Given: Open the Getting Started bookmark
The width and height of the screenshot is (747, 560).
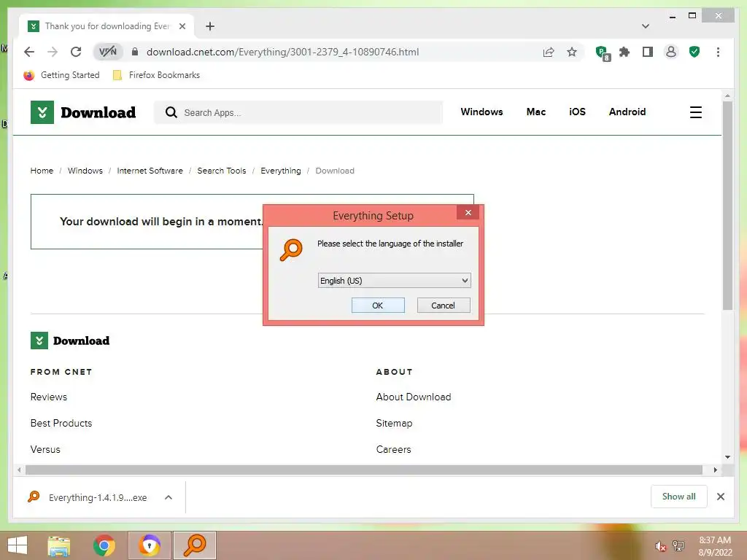Looking at the screenshot, I should [x=61, y=75].
